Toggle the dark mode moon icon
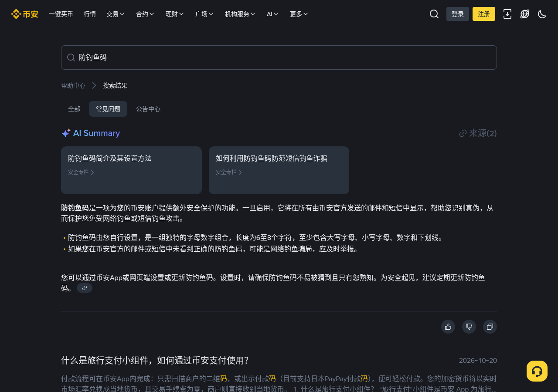The height and width of the screenshot is (392, 558). (x=542, y=14)
